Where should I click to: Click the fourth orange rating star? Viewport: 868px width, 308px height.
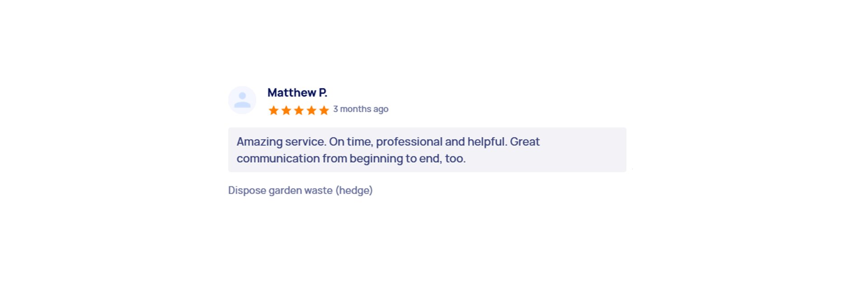pos(311,110)
